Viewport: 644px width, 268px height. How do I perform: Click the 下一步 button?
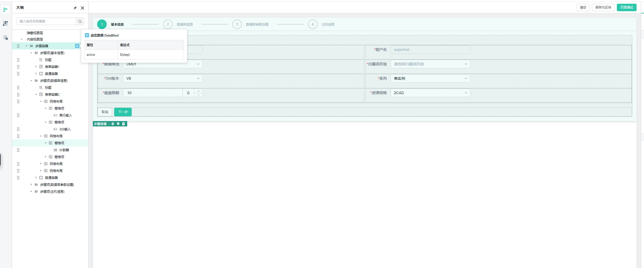coord(123,112)
